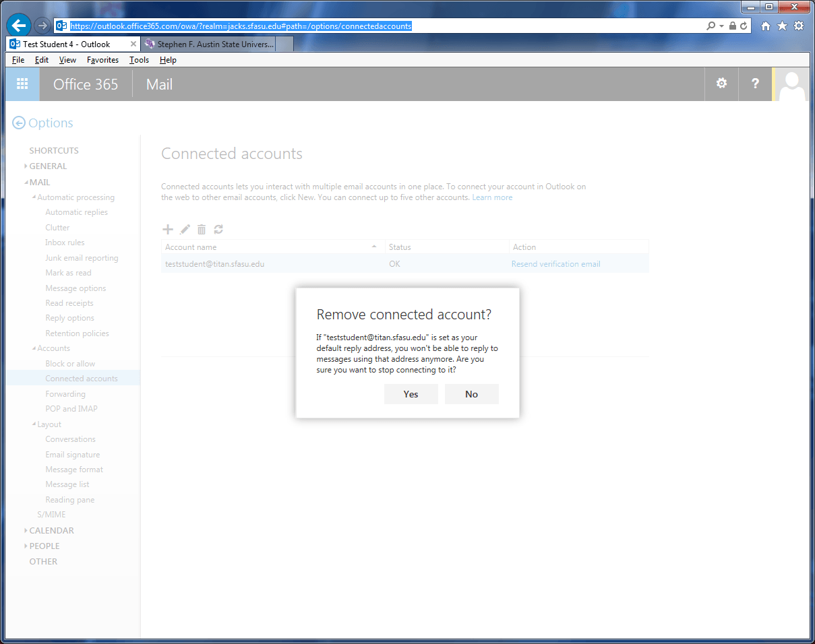Click the Resend verification email link

[x=555, y=264]
